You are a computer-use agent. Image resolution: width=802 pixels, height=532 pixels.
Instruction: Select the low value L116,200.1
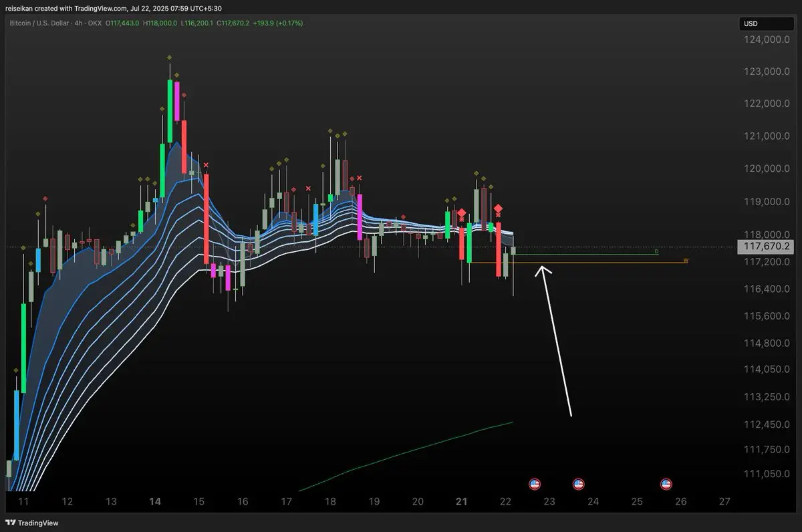point(196,23)
